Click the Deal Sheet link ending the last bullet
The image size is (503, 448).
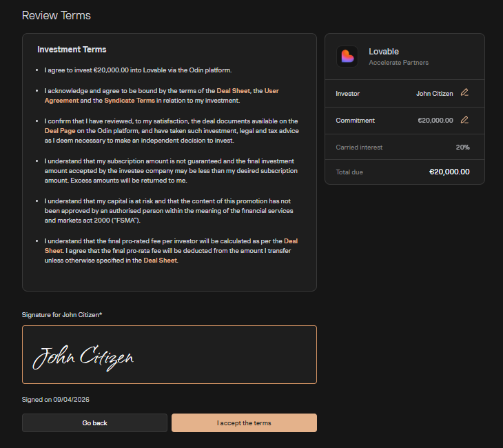click(160, 261)
